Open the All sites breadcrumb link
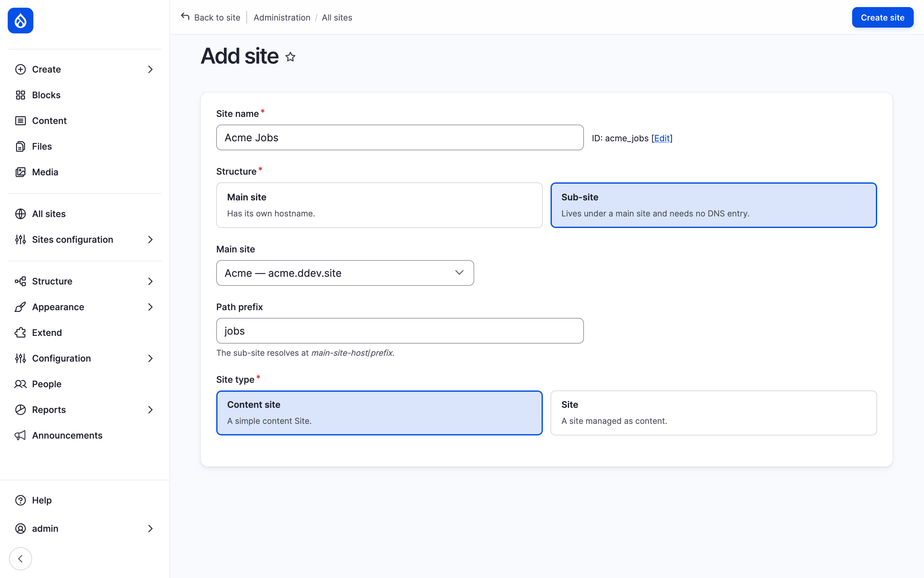924x578 pixels. tap(337, 18)
